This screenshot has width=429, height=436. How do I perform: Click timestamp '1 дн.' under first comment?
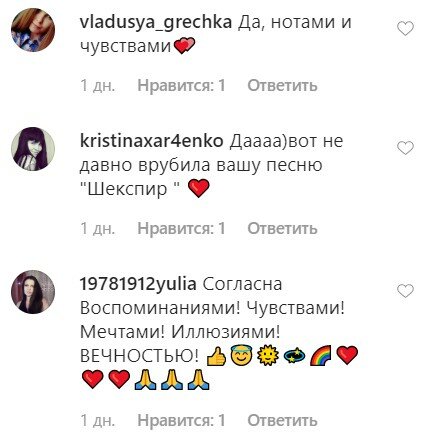tap(97, 86)
